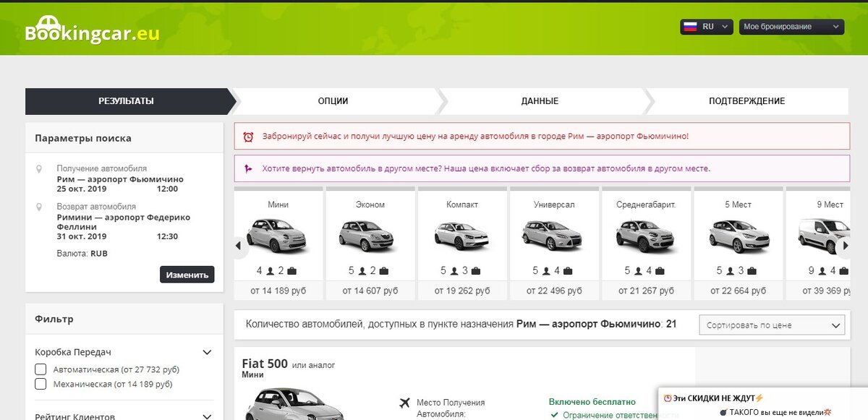Select the ДАННЫЕ step tab
The height and width of the screenshot is (420, 868).
[x=540, y=101]
